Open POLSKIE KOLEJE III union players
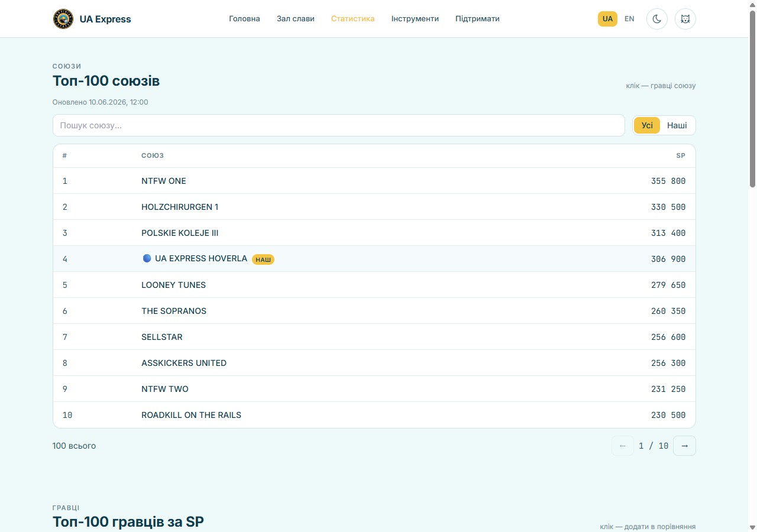The height and width of the screenshot is (532, 757). point(374,233)
